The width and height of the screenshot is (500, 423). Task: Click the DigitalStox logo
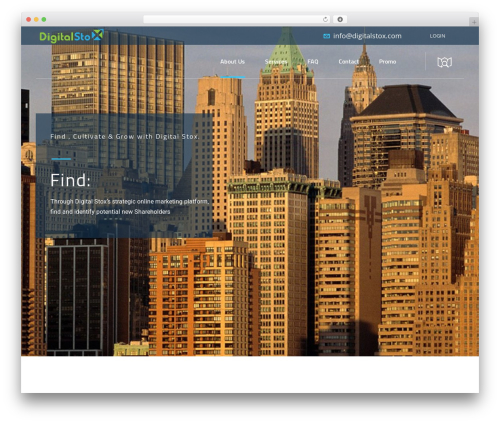tap(71, 36)
